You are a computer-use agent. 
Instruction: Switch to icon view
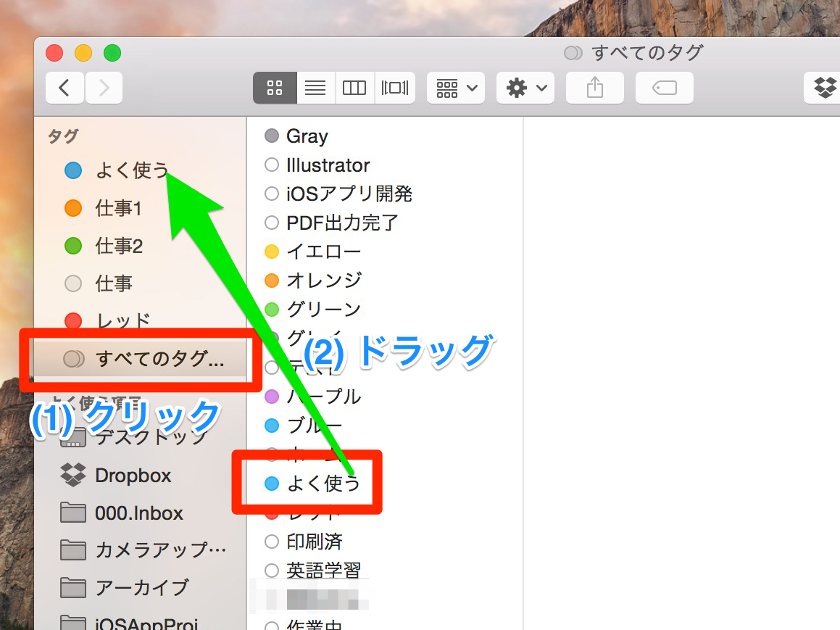(275, 87)
